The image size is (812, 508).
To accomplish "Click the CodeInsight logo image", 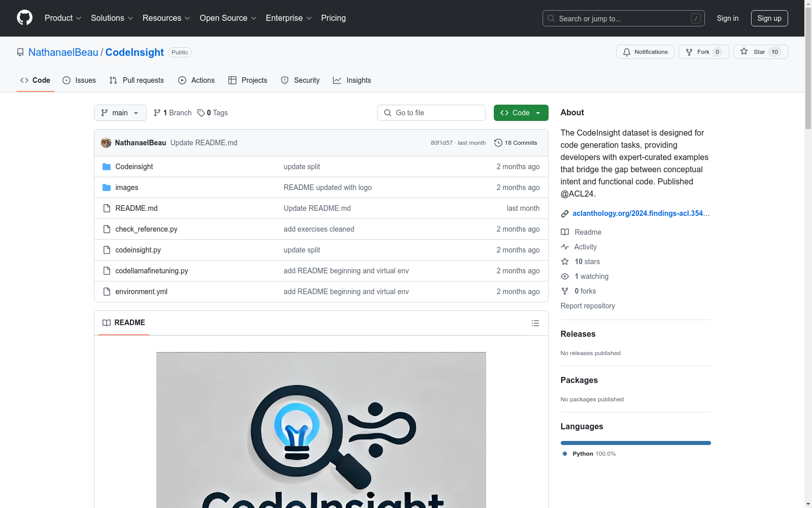I will [321, 430].
